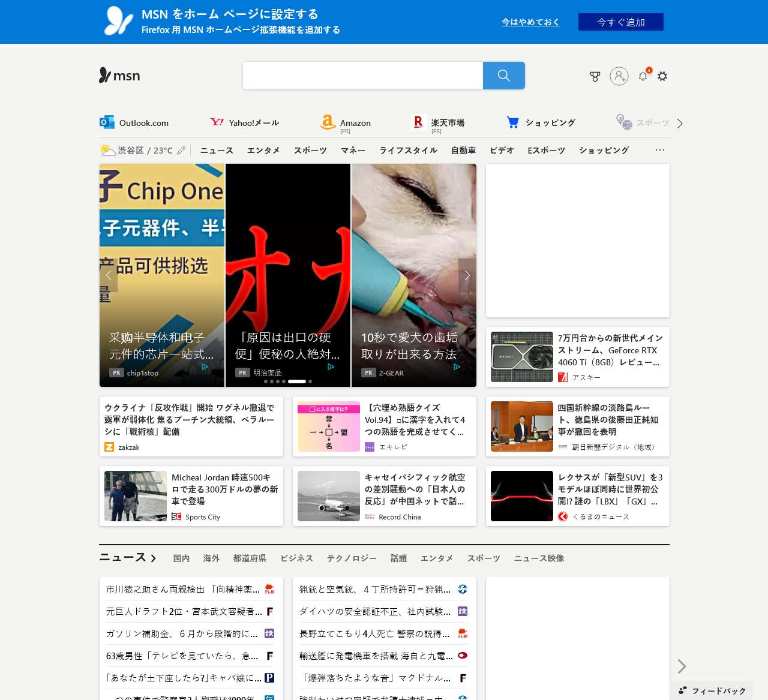Show previous carousel slide
Screen dimensions: 768x700
pos(109,275)
